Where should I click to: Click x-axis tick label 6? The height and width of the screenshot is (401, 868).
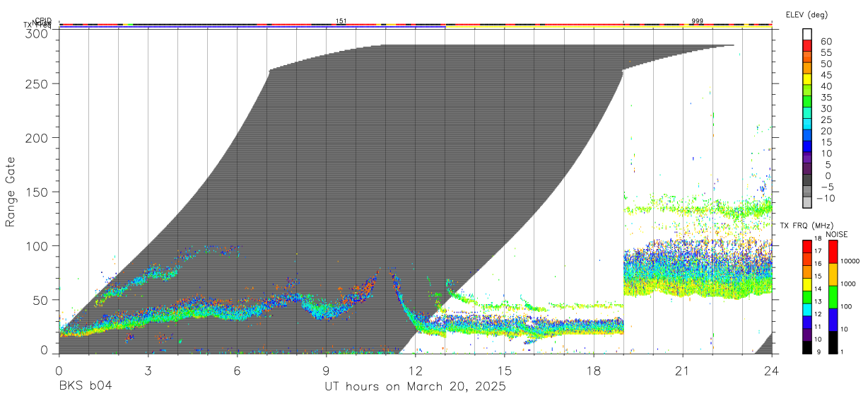click(x=237, y=371)
